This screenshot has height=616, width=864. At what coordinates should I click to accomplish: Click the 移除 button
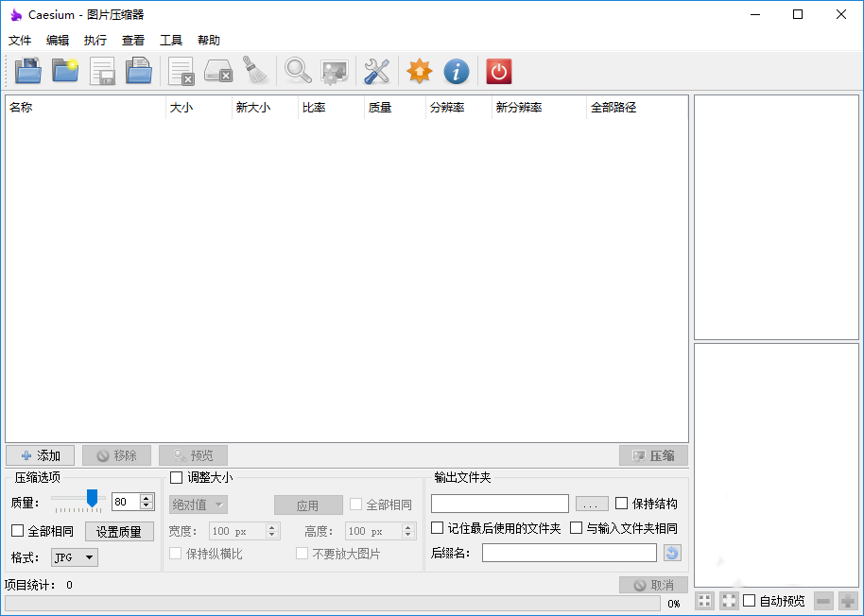(x=117, y=455)
